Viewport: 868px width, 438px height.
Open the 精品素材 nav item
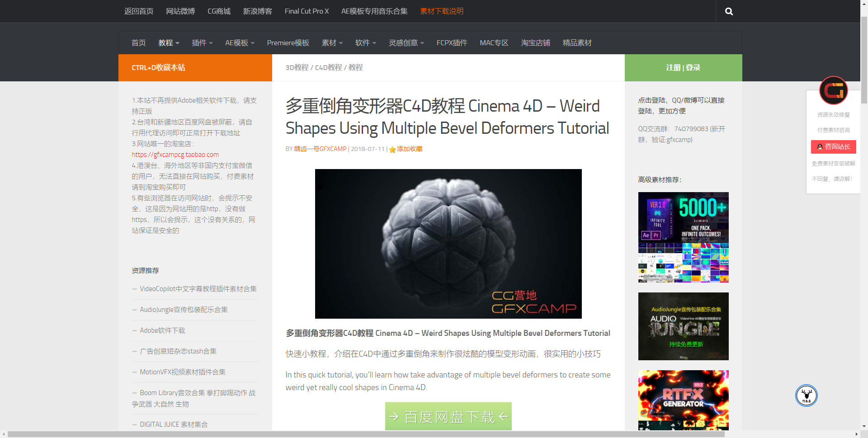pos(577,43)
